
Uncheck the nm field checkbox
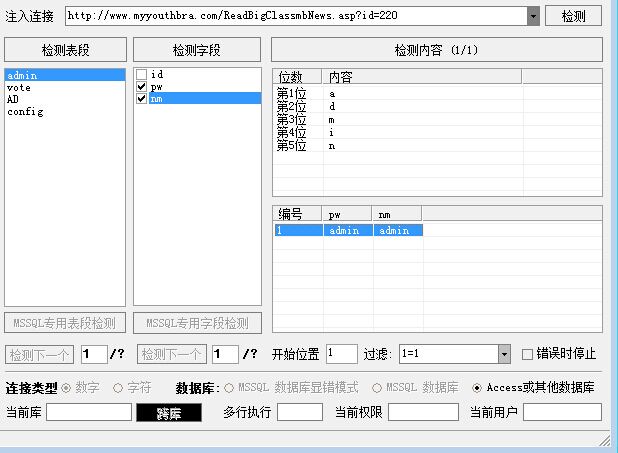(x=141, y=99)
